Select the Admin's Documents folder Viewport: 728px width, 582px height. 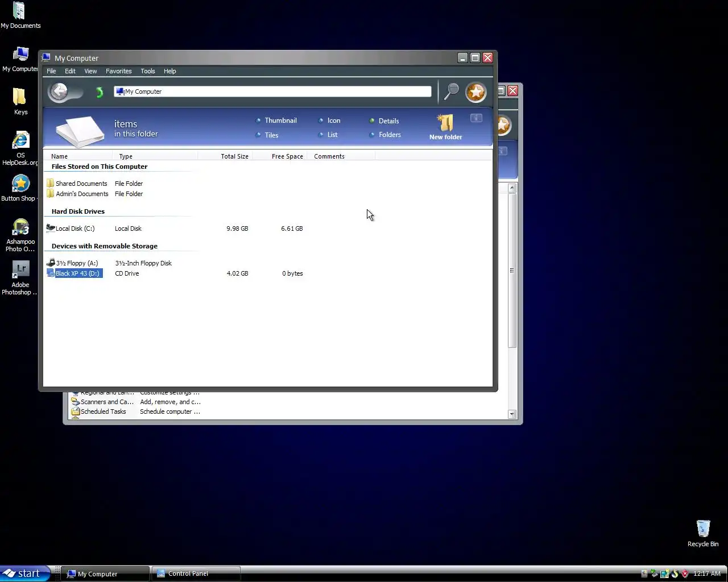coord(77,194)
